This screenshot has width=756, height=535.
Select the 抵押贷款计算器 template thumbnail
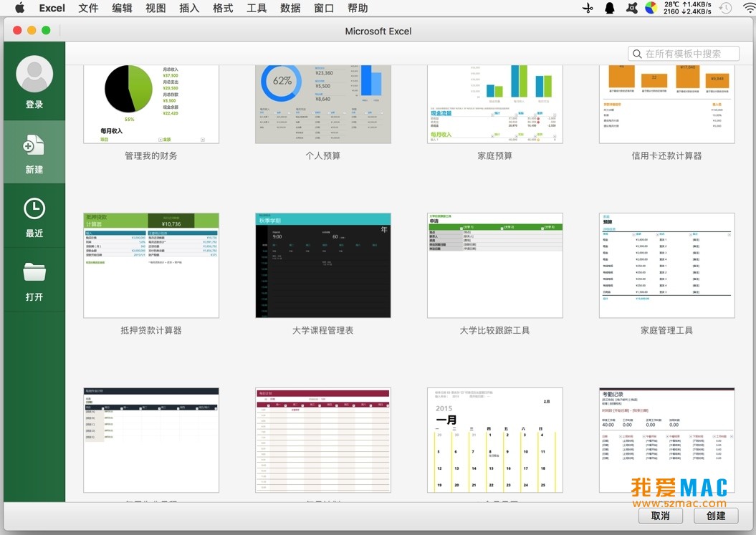151,266
